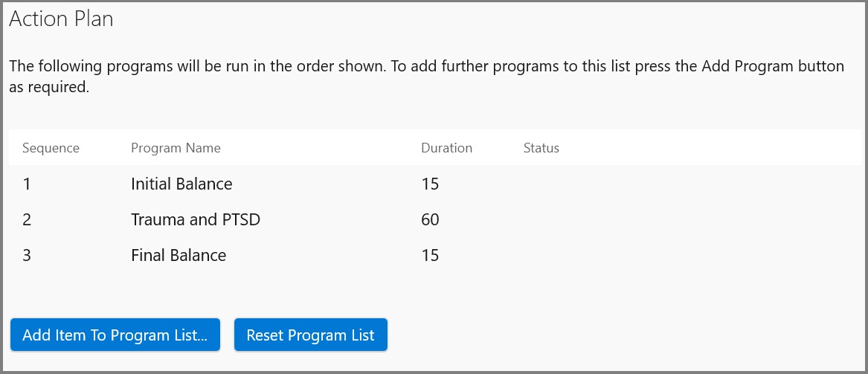Click the instructions paragraph about Add Program

(x=427, y=77)
